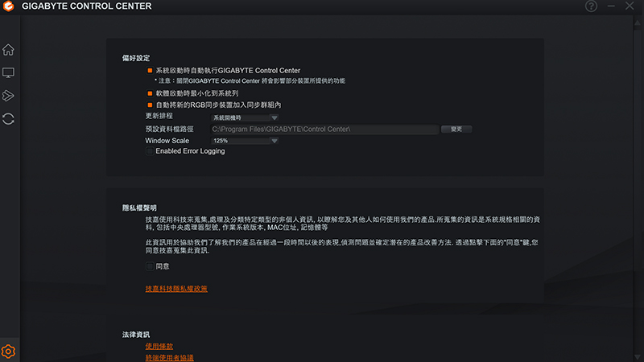Expand the Window Scale 125% dropdown
Image resolution: width=644 pixels, height=362 pixels.
[245, 141]
